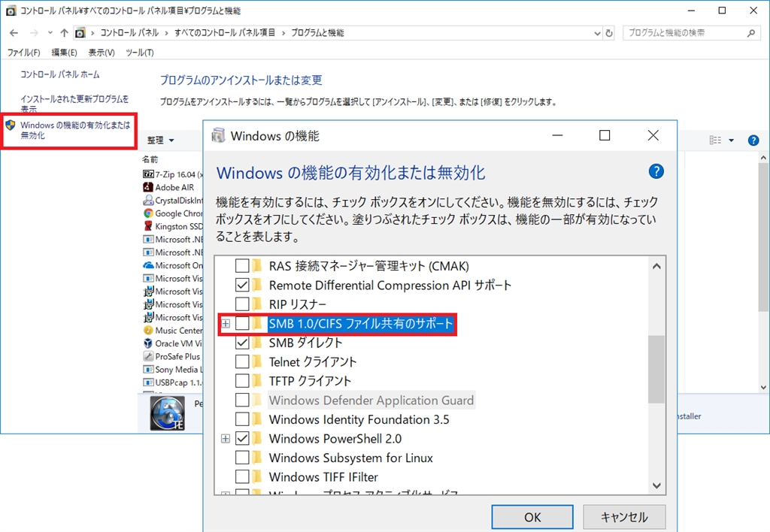
Task: Check Windows Identity Foundation 3.5 checkbox
Action: pyautogui.click(x=242, y=419)
